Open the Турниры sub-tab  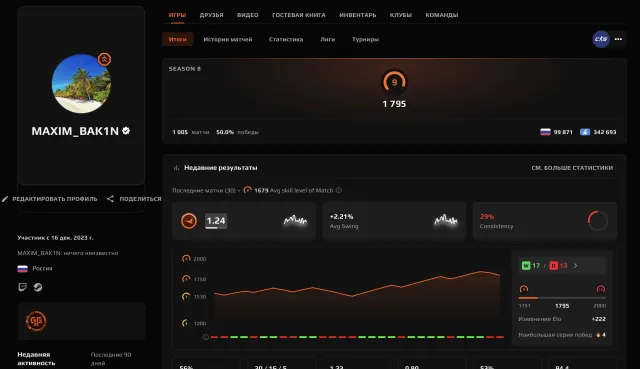pyautogui.click(x=365, y=39)
